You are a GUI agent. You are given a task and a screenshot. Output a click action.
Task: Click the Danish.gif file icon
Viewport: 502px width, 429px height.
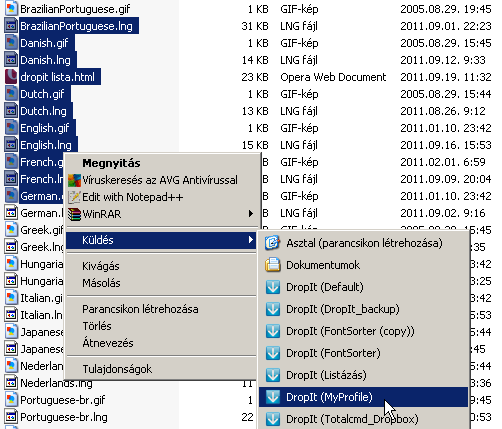tap(11, 43)
